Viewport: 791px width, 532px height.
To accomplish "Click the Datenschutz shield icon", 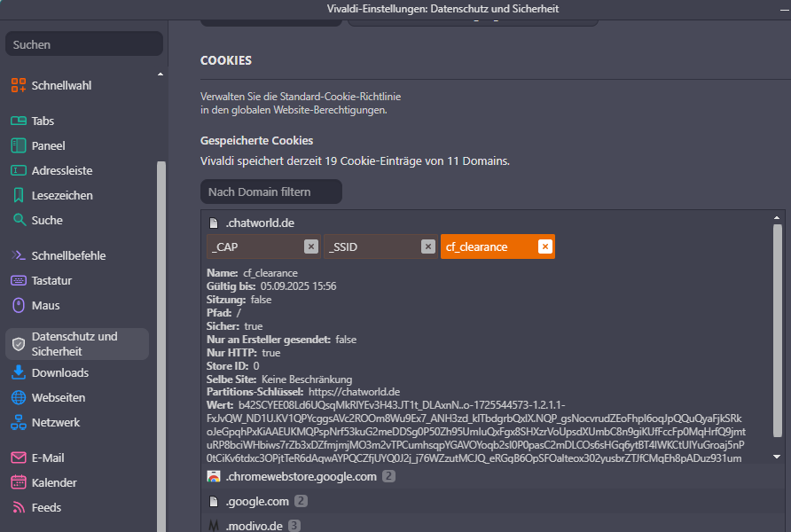I will tap(19, 344).
